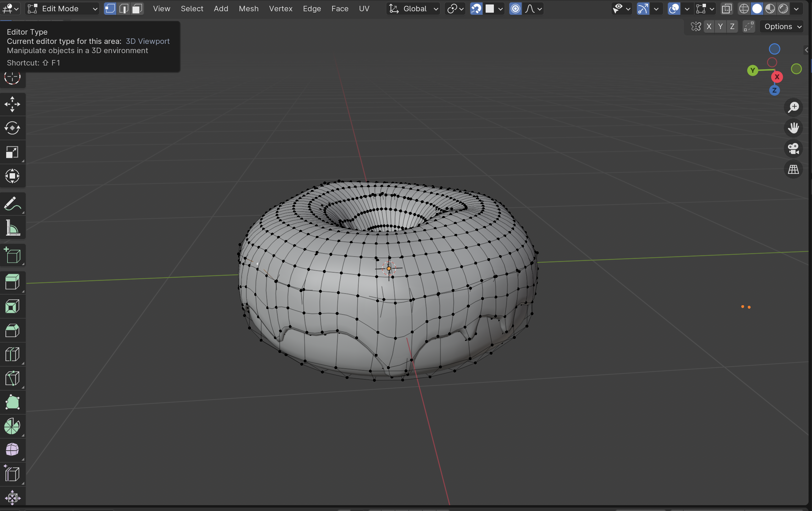Click the blue Z axis gizmo ball
This screenshot has width=812, height=511.
coord(774,91)
